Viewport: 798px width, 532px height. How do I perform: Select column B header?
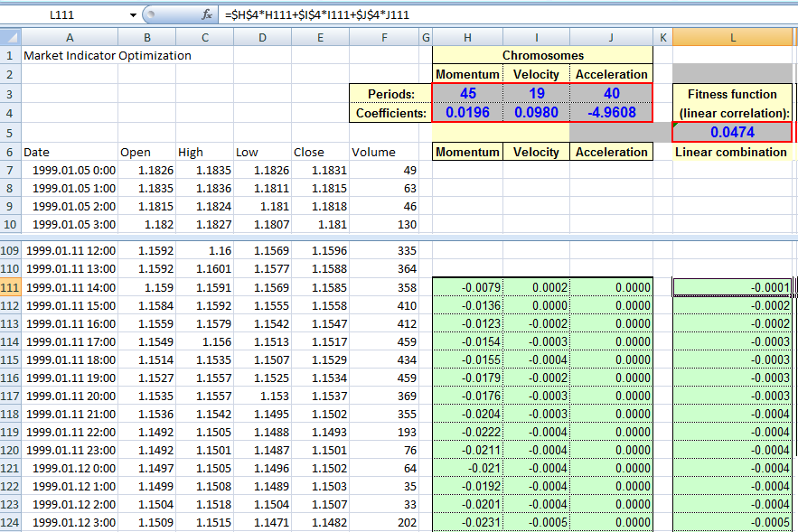pyautogui.click(x=147, y=37)
